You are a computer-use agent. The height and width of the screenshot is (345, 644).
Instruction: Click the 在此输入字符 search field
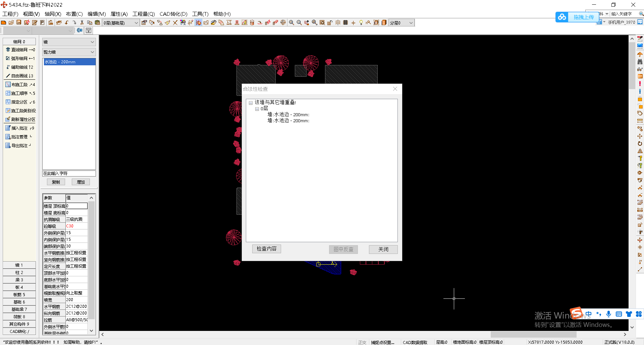tap(69, 174)
